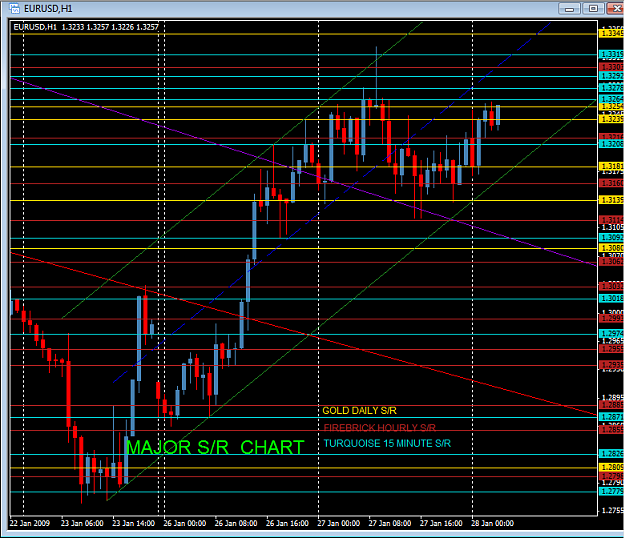This screenshot has height=538, width=625.
Task: Click the 27 Jan 08:00 time axis label
Action: (390, 523)
